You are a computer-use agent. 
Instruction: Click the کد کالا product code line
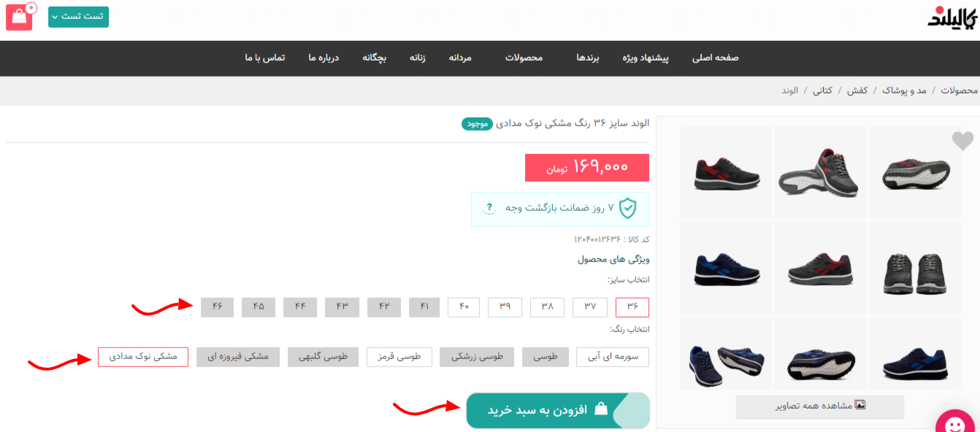612,239
